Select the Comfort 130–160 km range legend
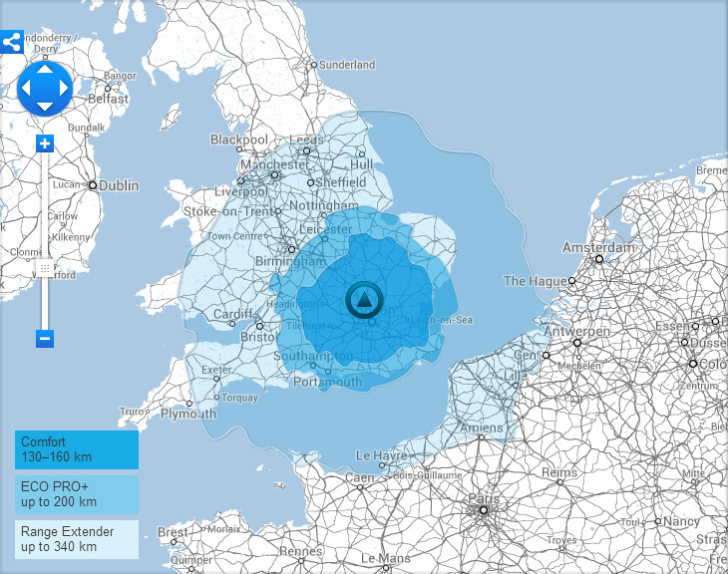Screen dimensions: 728x574 point(77,449)
